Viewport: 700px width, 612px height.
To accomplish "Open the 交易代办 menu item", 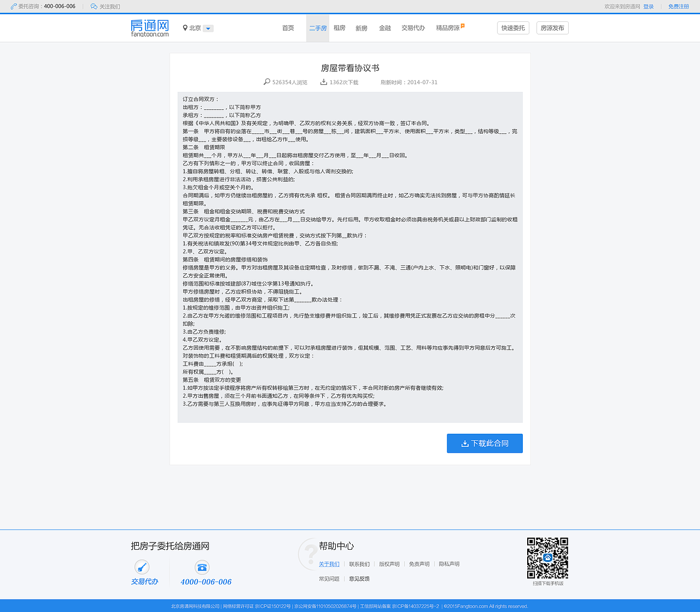I will (413, 28).
